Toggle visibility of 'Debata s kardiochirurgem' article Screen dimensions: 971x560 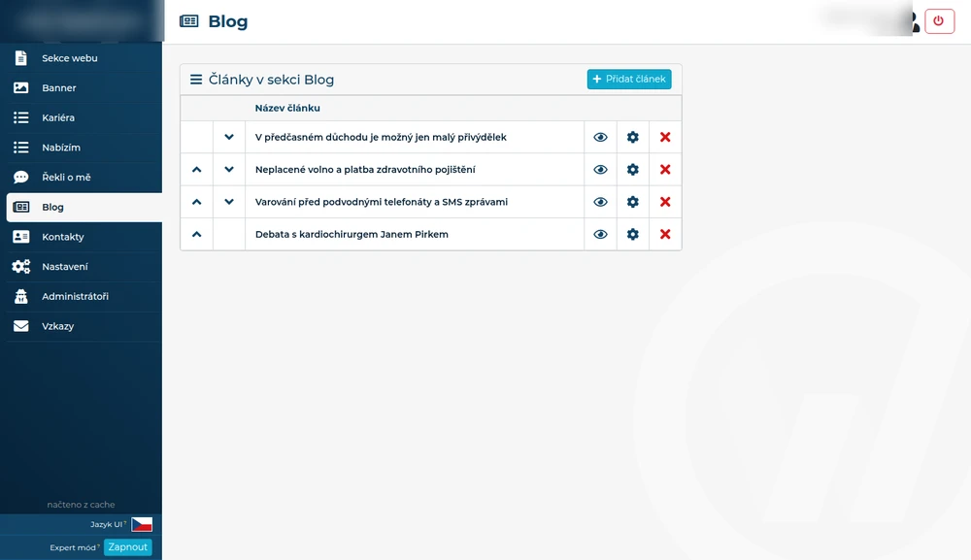600,235
